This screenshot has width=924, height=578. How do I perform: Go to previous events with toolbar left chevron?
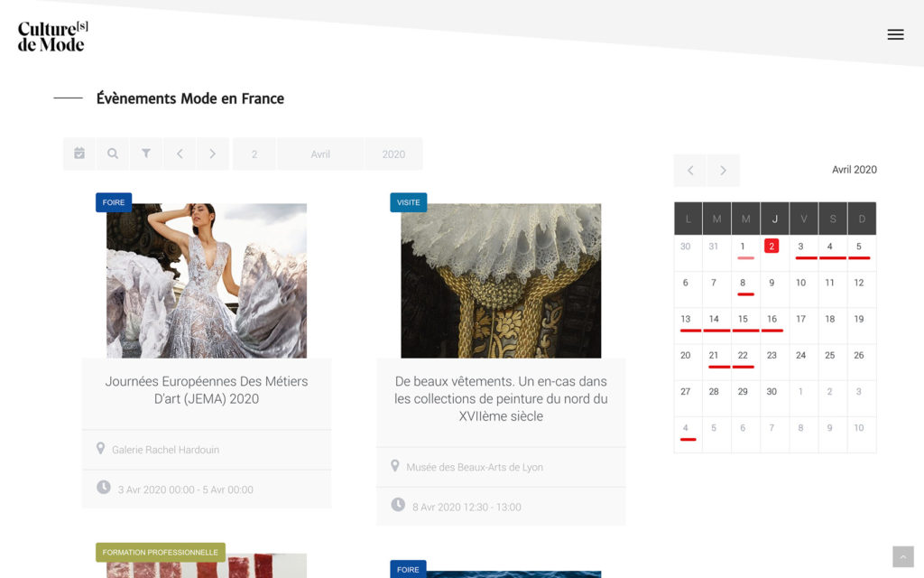point(180,154)
